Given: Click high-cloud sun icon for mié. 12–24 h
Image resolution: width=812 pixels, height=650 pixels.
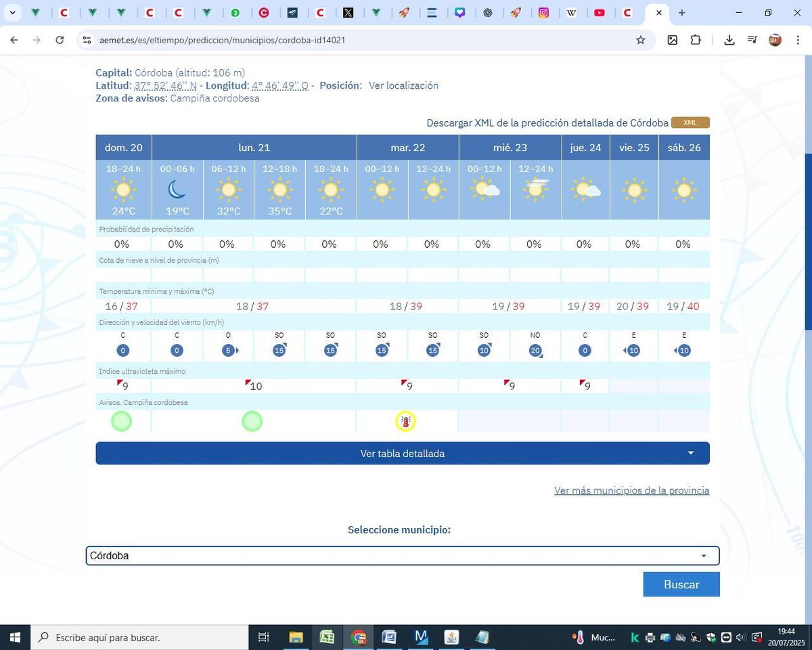Looking at the screenshot, I should pyautogui.click(x=536, y=189).
